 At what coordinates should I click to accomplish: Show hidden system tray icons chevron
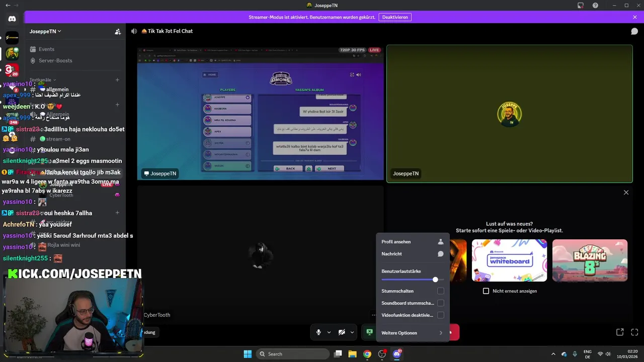click(553, 354)
